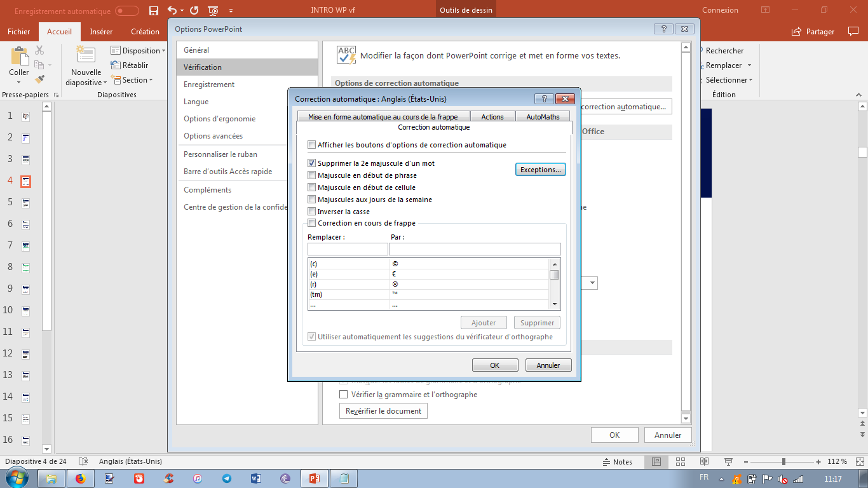The image size is (868, 488).
Task: Click the Undo arrow in quick access toolbar
Action: pos(172,11)
